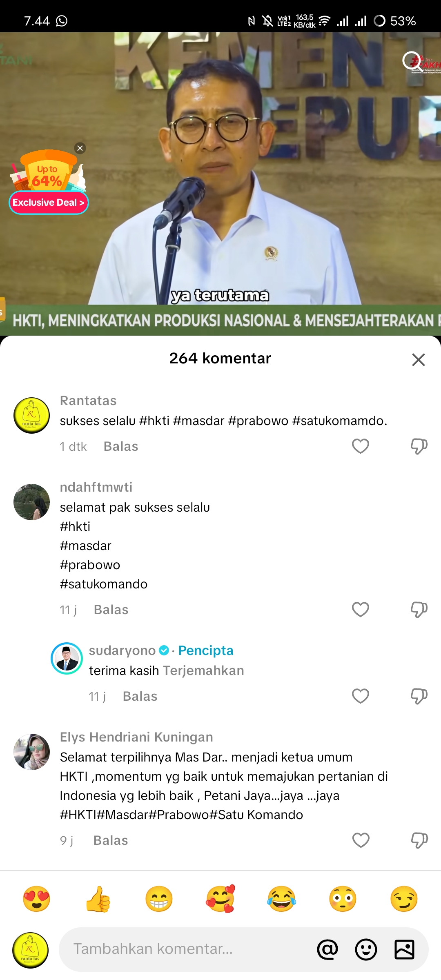Screen dimensions: 441x980
Task: Attach an image to the comment
Action: (x=404, y=949)
